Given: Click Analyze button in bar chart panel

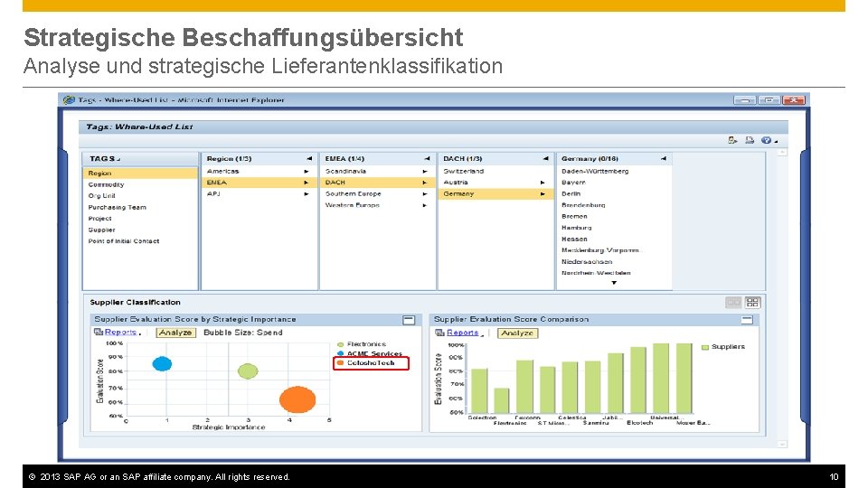Looking at the screenshot, I should click(x=517, y=333).
